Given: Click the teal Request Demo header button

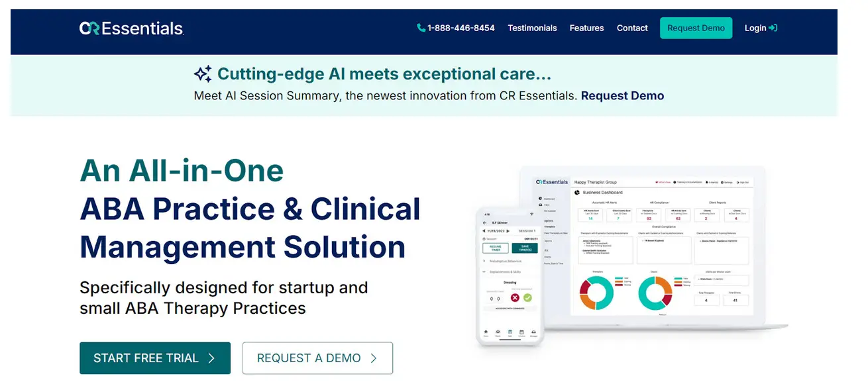Looking at the screenshot, I should [696, 28].
